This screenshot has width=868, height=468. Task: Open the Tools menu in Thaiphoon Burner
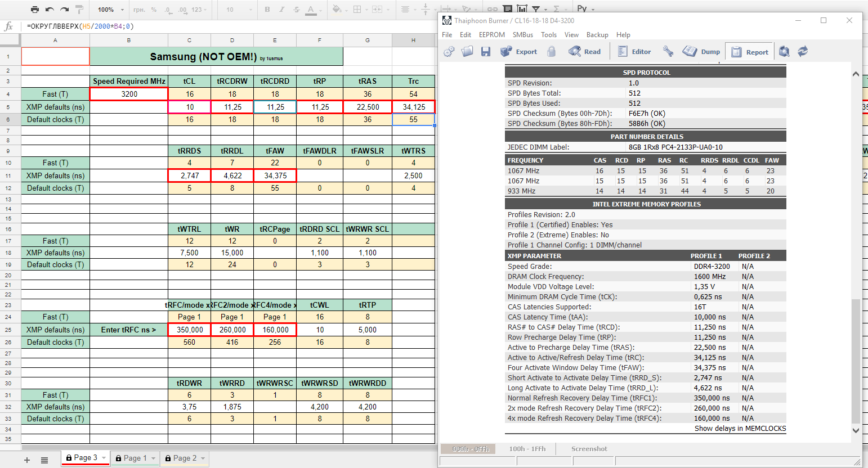tap(549, 35)
